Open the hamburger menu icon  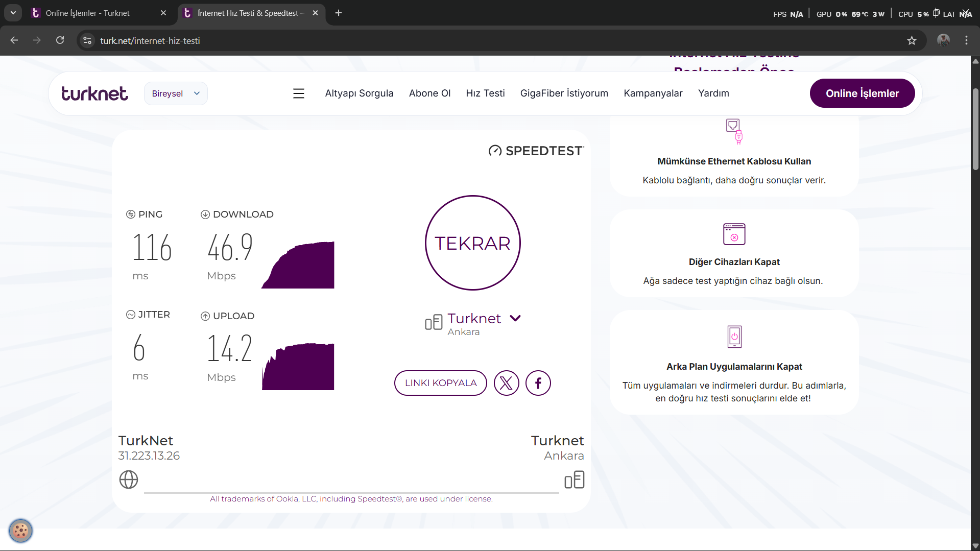[299, 93]
